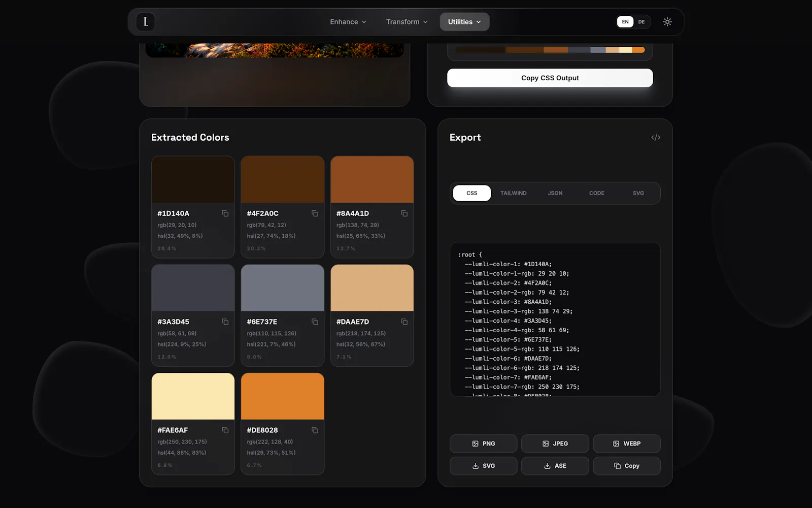Screen dimensions: 812x508
Task: Copy the #8A4A1D color code
Action: (404, 213)
